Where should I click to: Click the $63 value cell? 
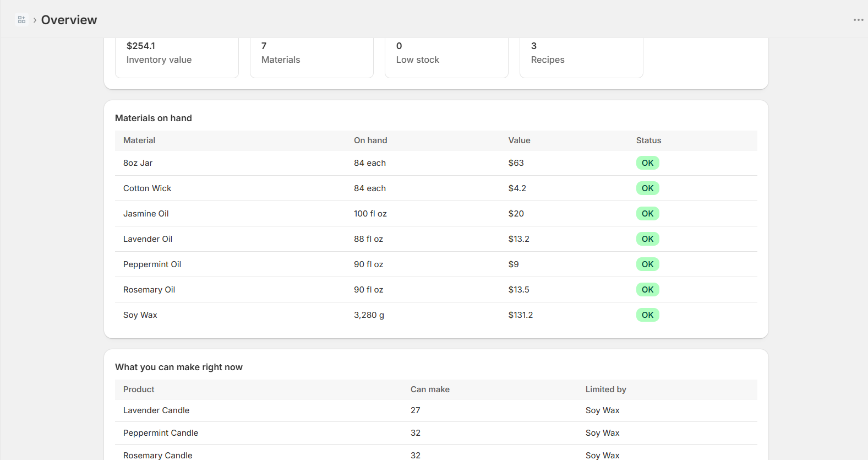pos(516,163)
